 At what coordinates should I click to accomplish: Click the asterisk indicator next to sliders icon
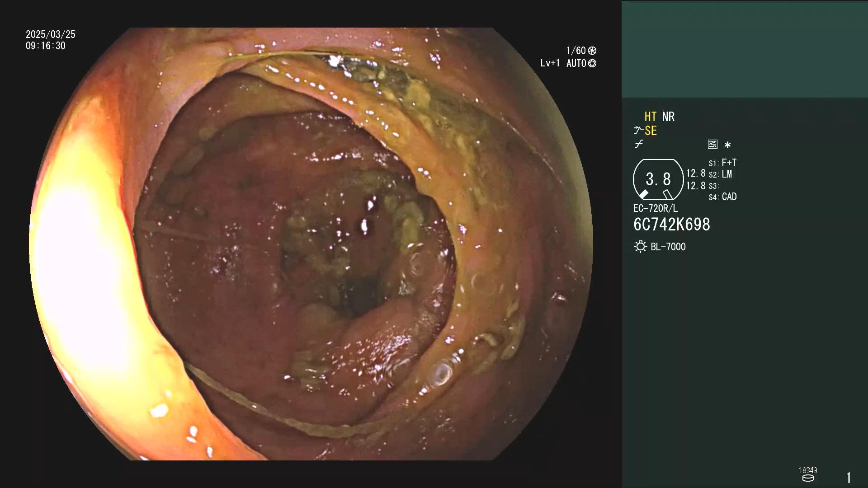727,145
